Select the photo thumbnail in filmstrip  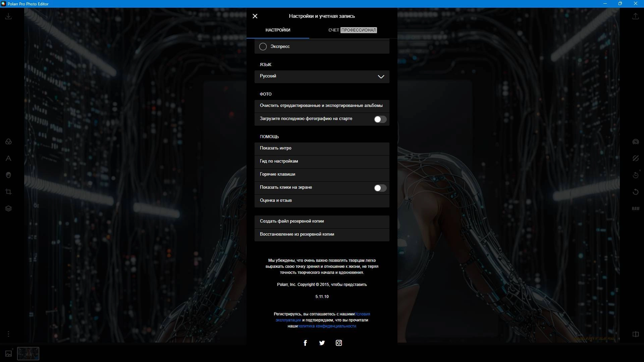point(28,353)
